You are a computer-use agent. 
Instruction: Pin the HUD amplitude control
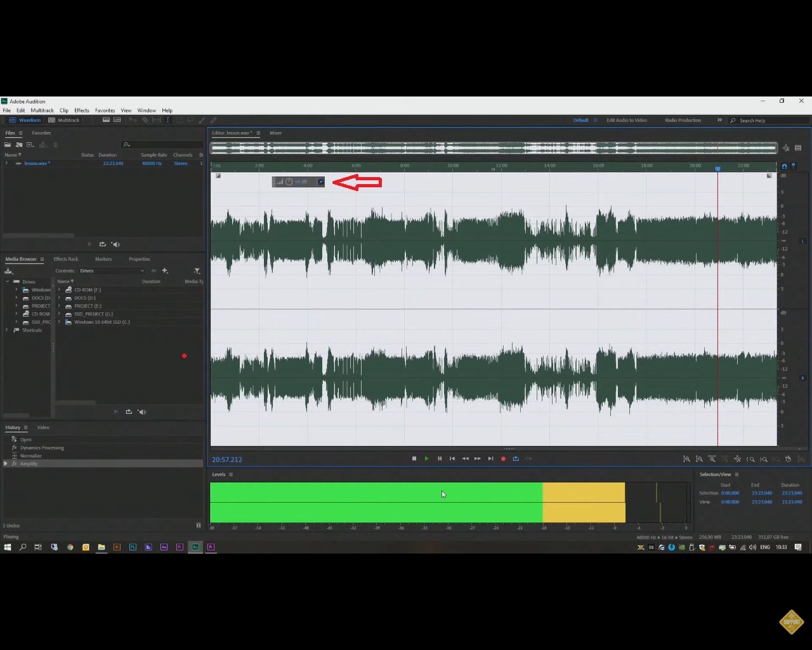coord(321,182)
